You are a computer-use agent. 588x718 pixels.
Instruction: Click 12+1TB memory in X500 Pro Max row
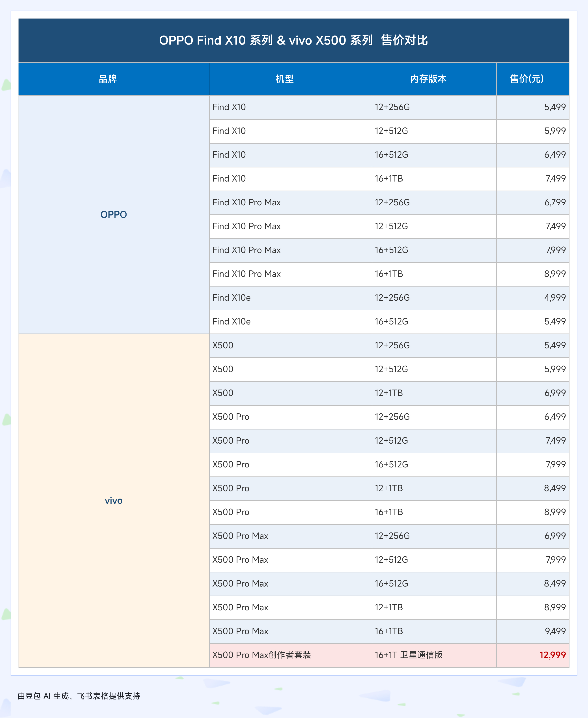point(434,607)
